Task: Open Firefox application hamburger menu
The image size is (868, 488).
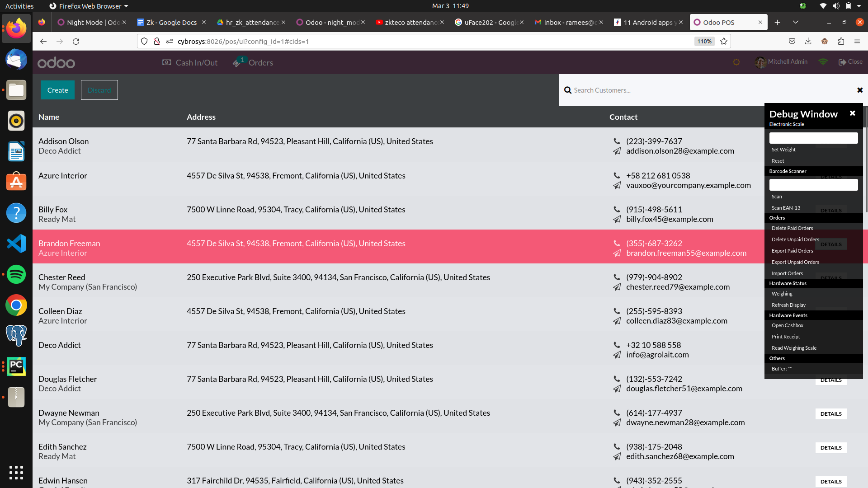Action: (x=857, y=41)
